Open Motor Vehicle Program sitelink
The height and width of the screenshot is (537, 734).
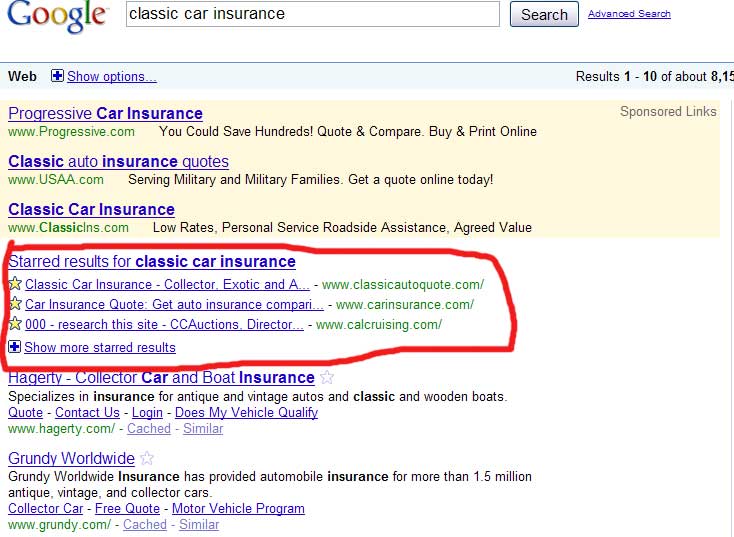pos(238,508)
